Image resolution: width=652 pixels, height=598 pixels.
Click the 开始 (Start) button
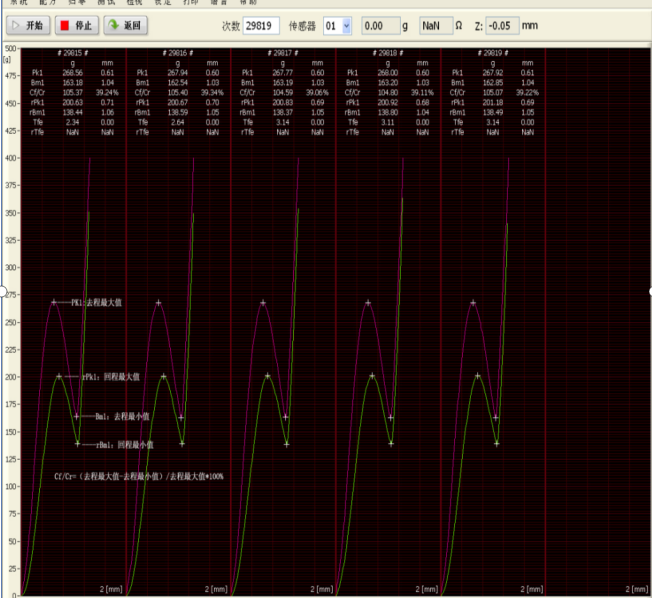[28, 26]
